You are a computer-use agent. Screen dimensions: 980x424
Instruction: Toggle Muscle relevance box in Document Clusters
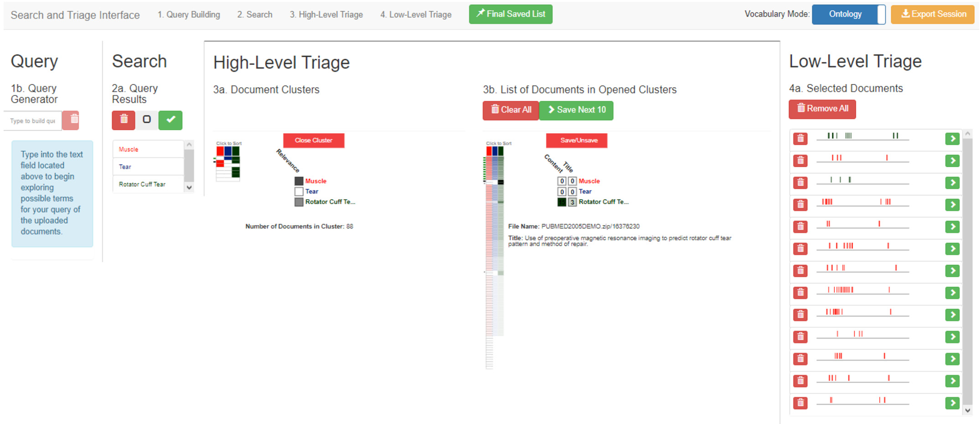click(299, 181)
